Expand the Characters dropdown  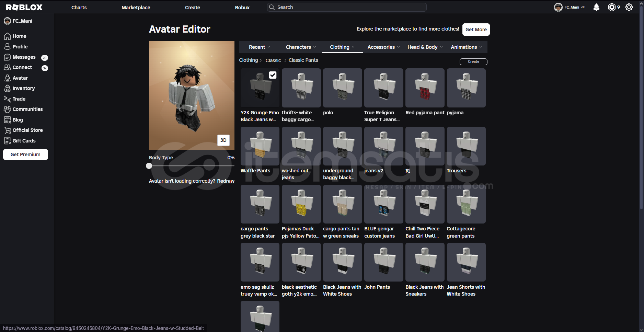[301, 47]
